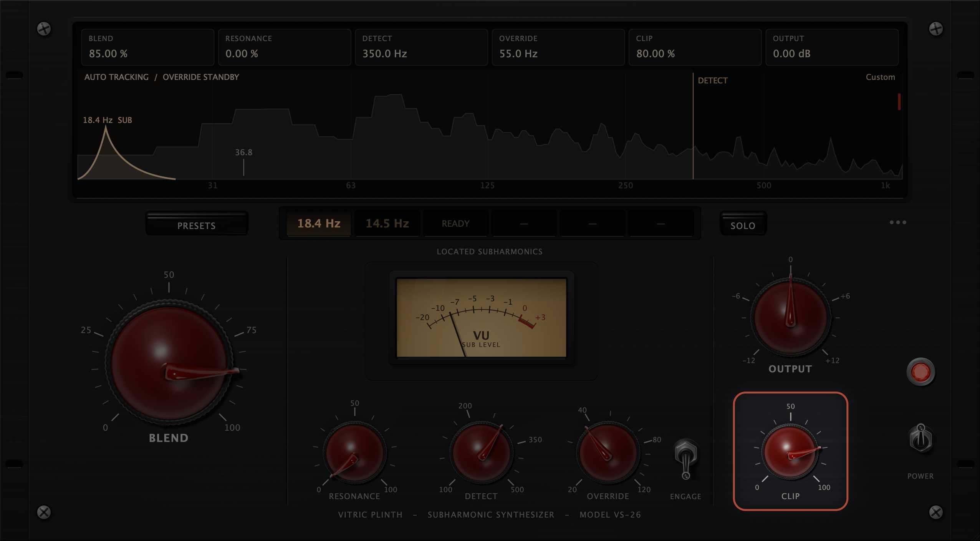Click the first empty dash subharmonic slot
The width and height of the screenshot is (980, 541).
tap(524, 223)
